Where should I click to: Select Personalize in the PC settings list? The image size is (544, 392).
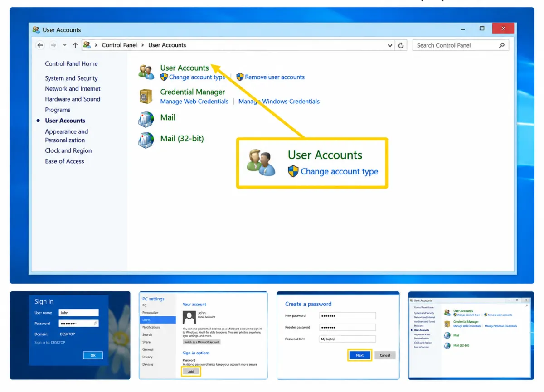(151, 313)
